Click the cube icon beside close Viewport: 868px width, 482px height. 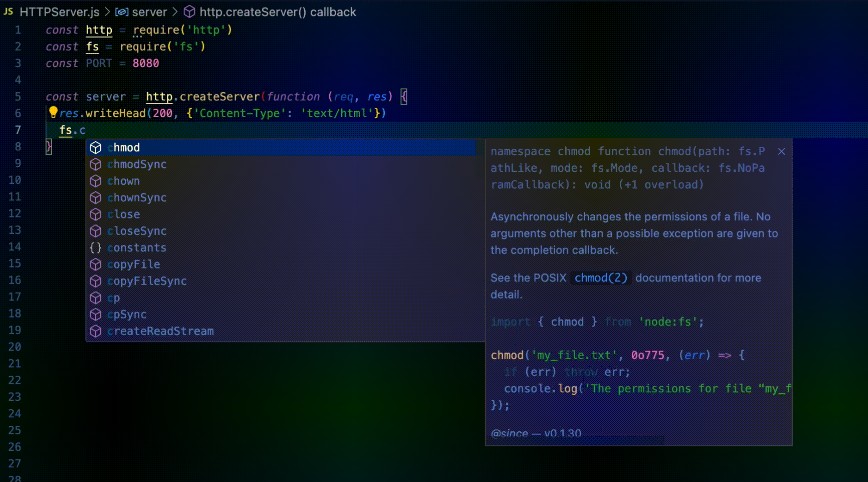[95, 214]
